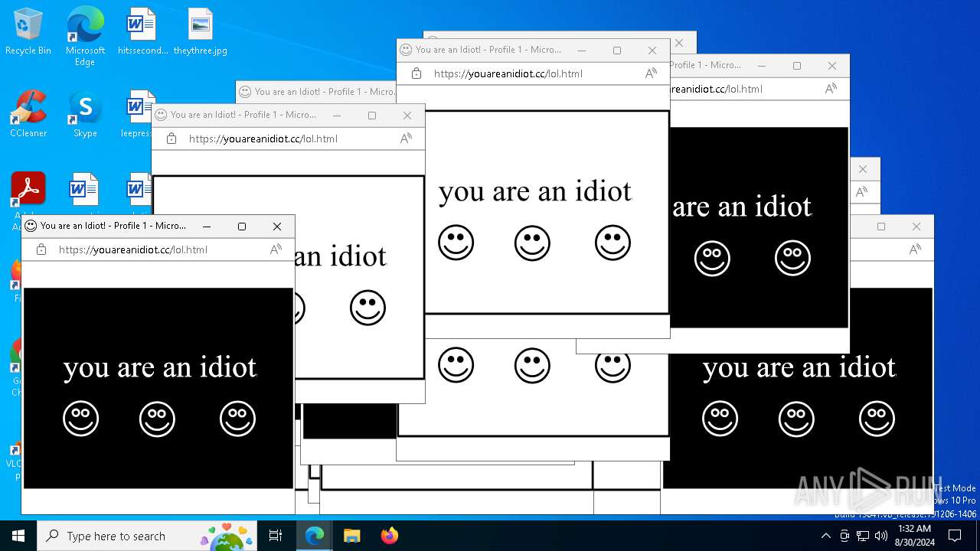Maximize the bottom-left idiot popup window
Image resolution: width=980 pixels, height=551 pixels.
coord(242,227)
